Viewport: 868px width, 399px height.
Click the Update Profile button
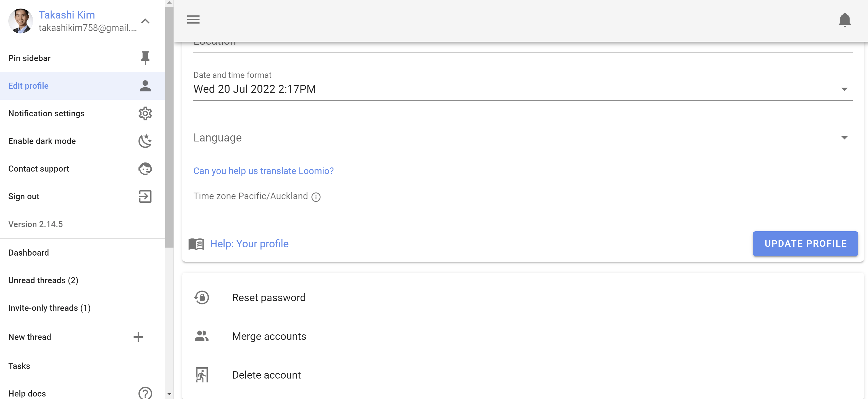(805, 243)
